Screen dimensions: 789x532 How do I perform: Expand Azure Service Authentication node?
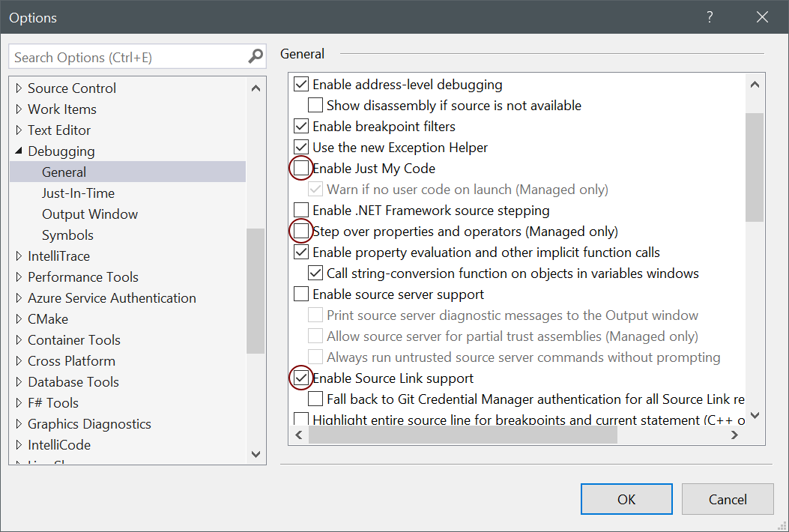click(x=19, y=298)
